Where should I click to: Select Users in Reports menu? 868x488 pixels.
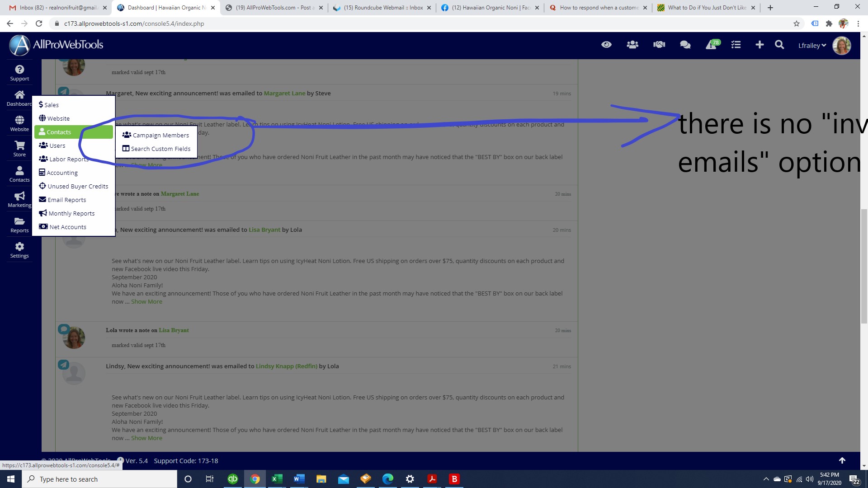pyautogui.click(x=74, y=145)
